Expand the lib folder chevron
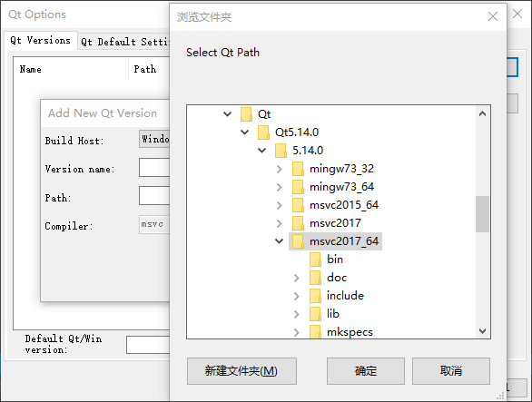532x402 pixels. point(297,314)
